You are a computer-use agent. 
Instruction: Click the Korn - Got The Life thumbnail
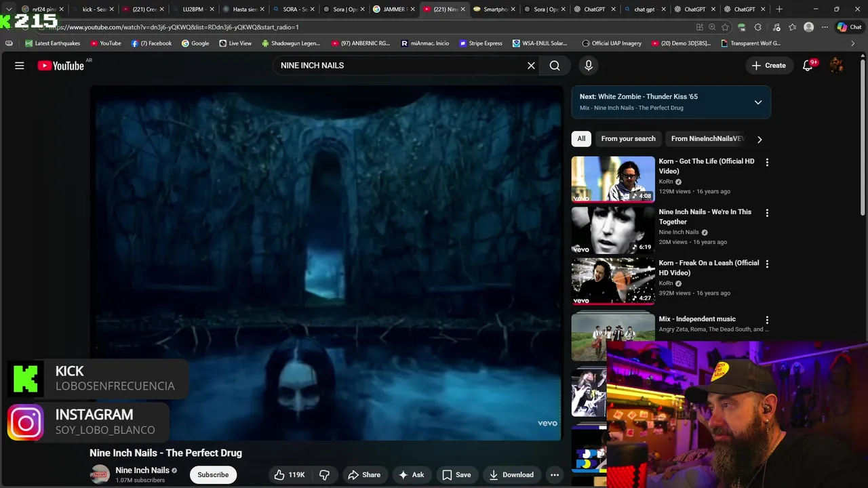tap(613, 180)
